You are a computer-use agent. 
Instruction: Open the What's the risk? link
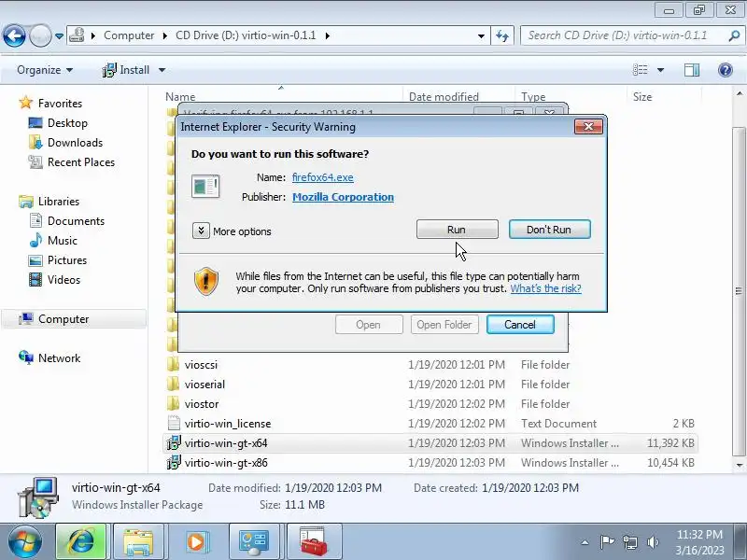(545, 288)
